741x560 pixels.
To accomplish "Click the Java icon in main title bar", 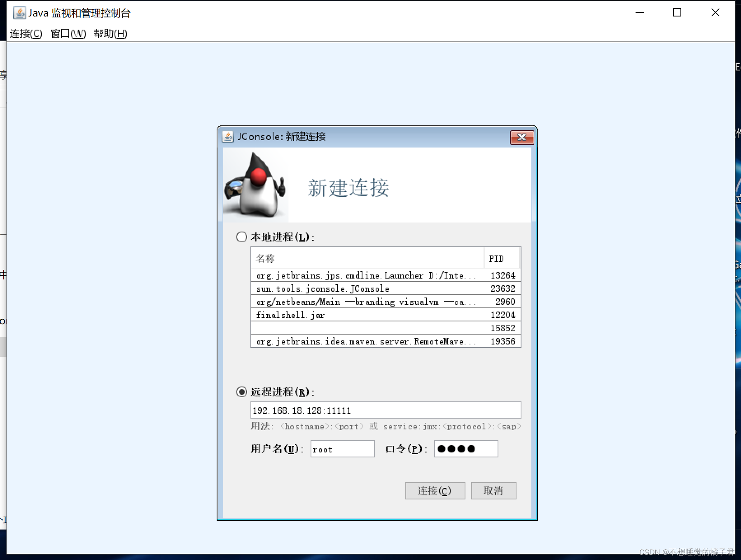I will click(19, 13).
